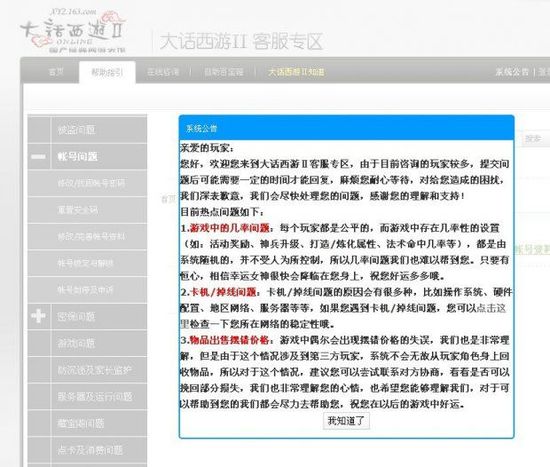This screenshot has height=467, width=550.
Task: Select 修改/找回帐号密码 sidebar sub-item
Action: coord(87,183)
